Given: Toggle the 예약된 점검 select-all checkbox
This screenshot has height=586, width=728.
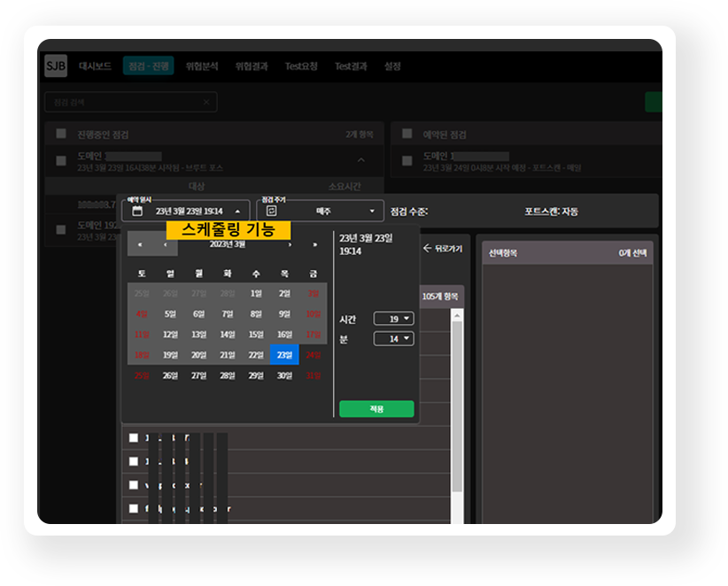Looking at the screenshot, I should coord(407,134).
